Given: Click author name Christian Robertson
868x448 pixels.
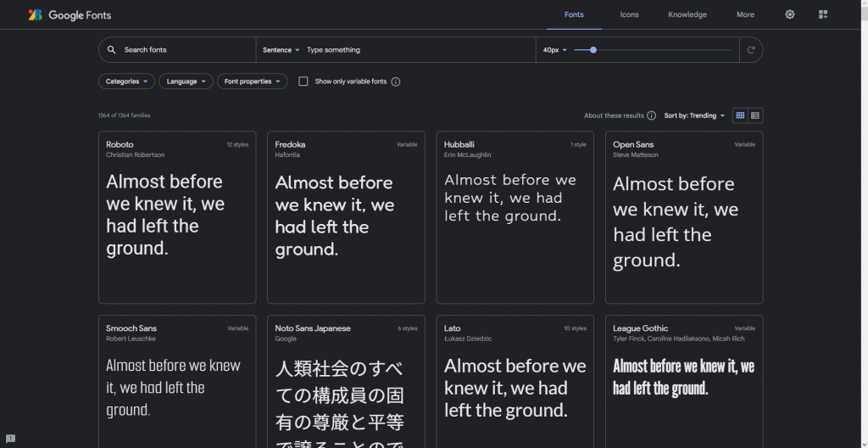Looking at the screenshot, I should click(135, 154).
